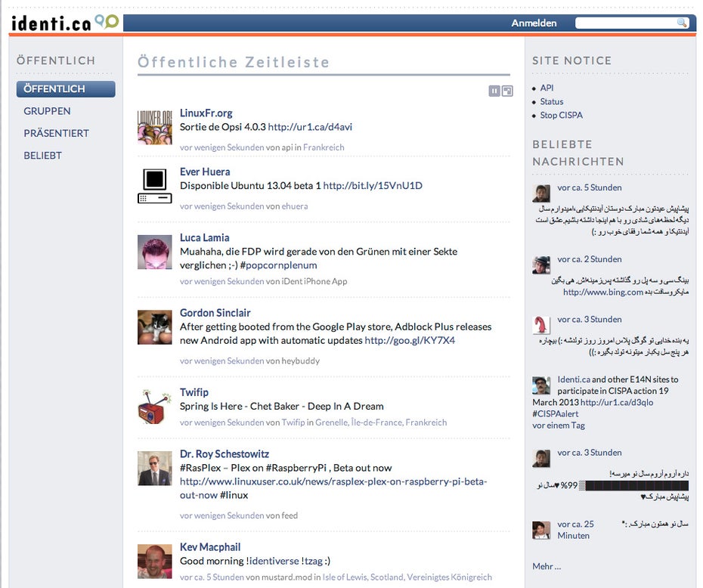Open Dr. Roy Schestowitz's avatar
The width and height of the screenshot is (703, 588).
coord(155,469)
